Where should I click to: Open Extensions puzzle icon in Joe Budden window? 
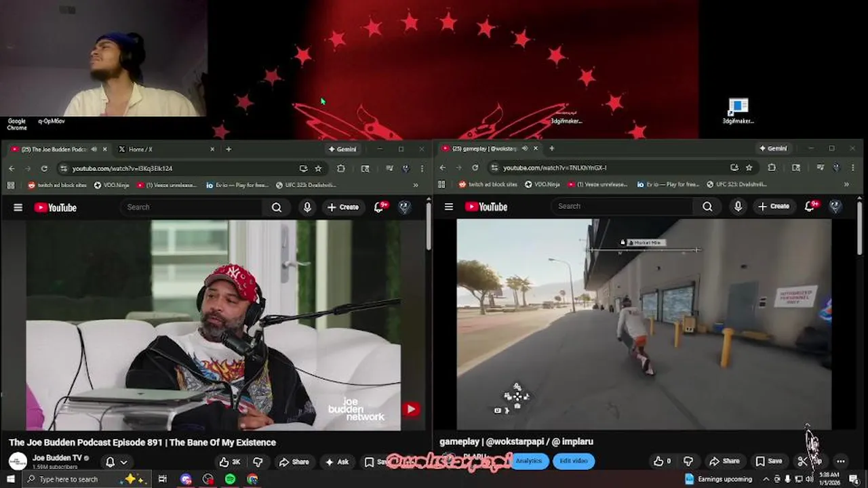coord(340,168)
